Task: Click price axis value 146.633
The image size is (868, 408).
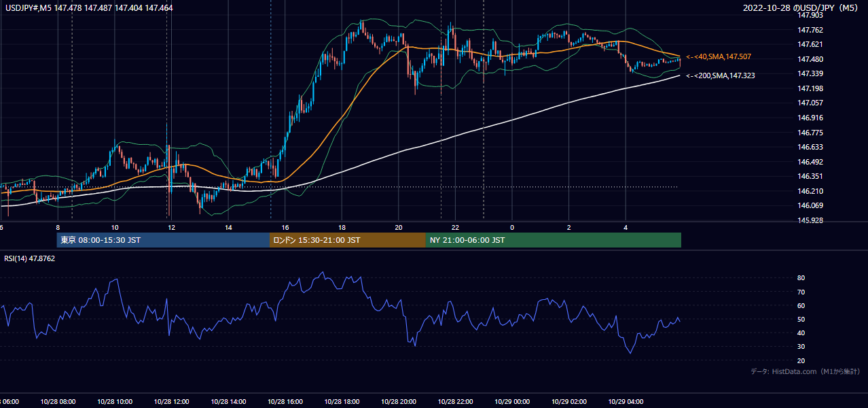Action: click(x=810, y=147)
